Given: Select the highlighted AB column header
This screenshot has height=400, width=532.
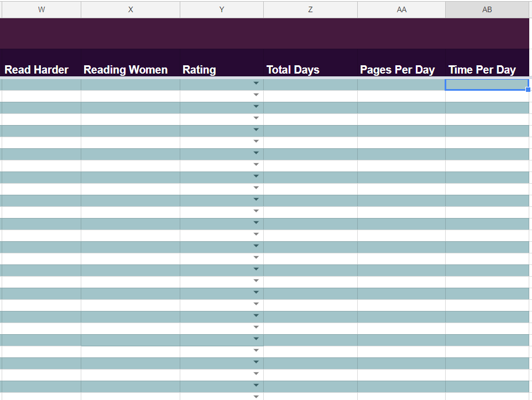Looking at the screenshot, I should [487, 9].
